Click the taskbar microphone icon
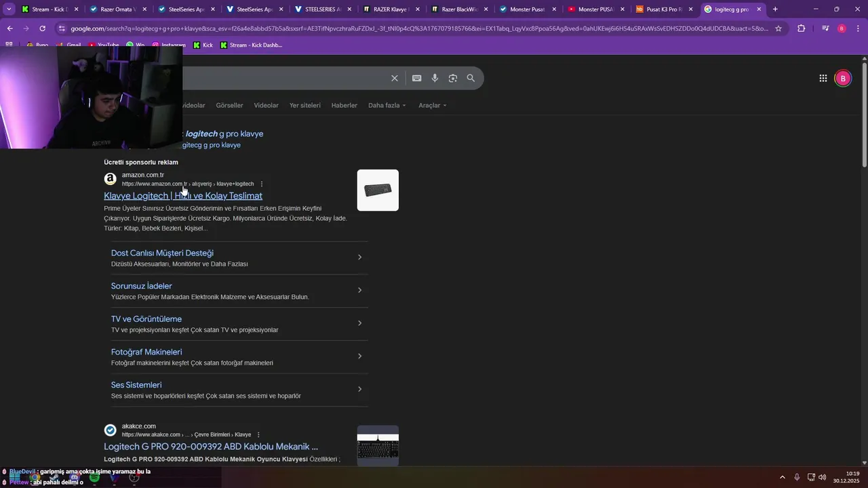The image size is (868, 488). (x=797, y=477)
